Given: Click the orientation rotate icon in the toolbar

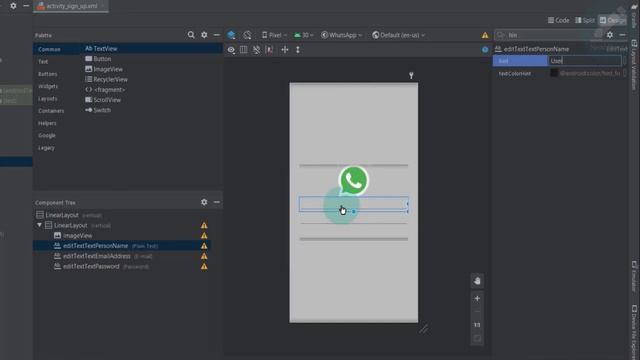Looking at the screenshot, I should coord(247,35).
